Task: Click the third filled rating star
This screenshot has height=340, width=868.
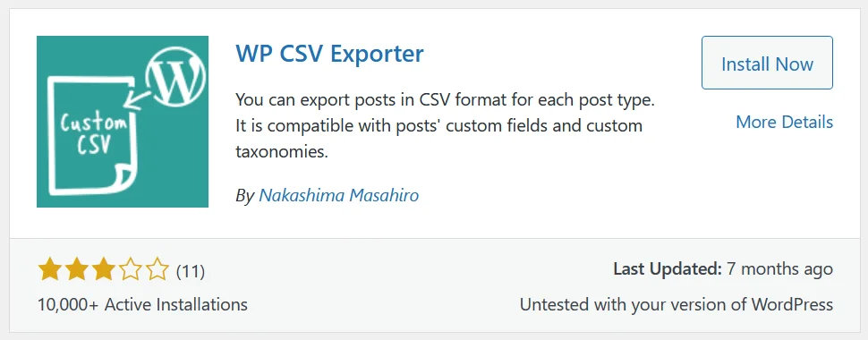Action: coord(103,269)
